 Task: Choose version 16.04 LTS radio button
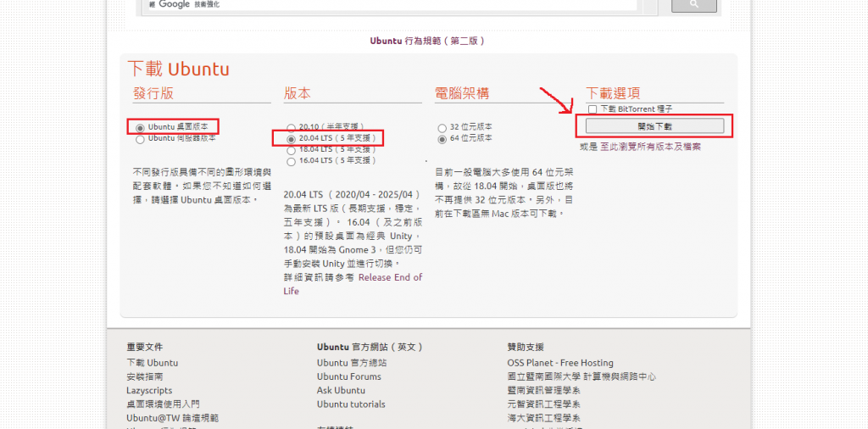(x=291, y=161)
